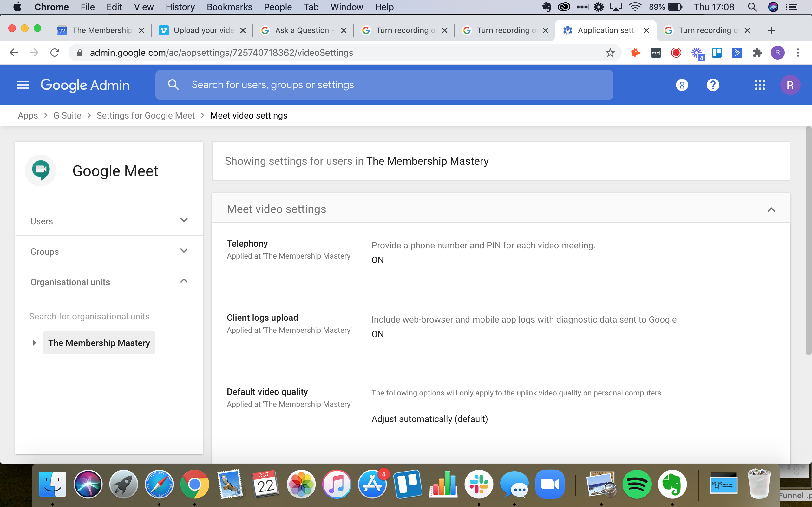Collapse the Meet video settings section

pos(771,209)
